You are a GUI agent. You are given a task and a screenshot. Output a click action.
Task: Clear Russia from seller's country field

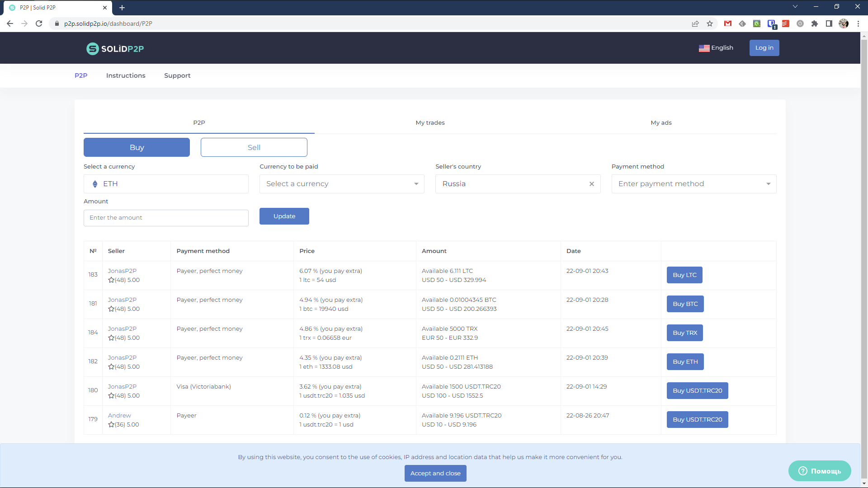[x=591, y=184]
